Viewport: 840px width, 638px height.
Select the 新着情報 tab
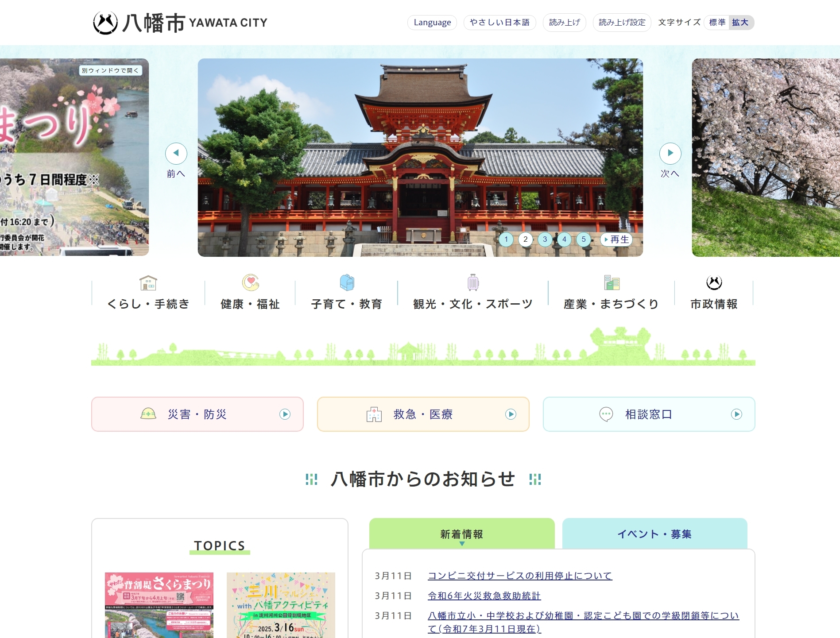coord(462,534)
